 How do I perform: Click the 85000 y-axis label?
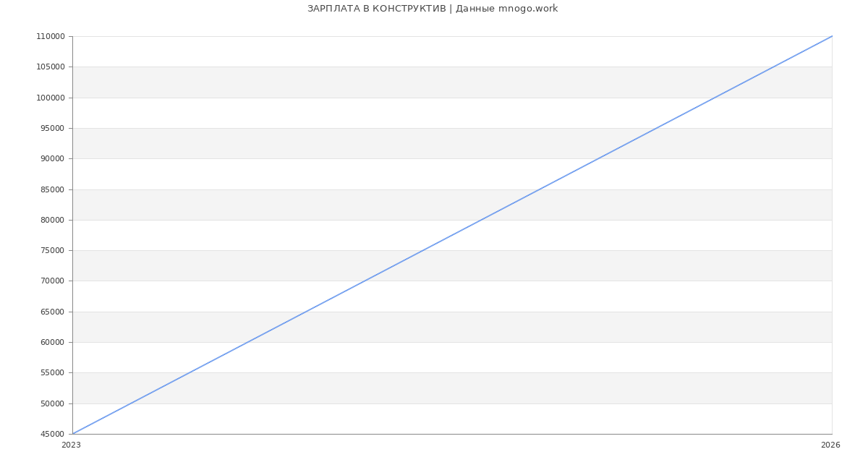click(x=52, y=189)
